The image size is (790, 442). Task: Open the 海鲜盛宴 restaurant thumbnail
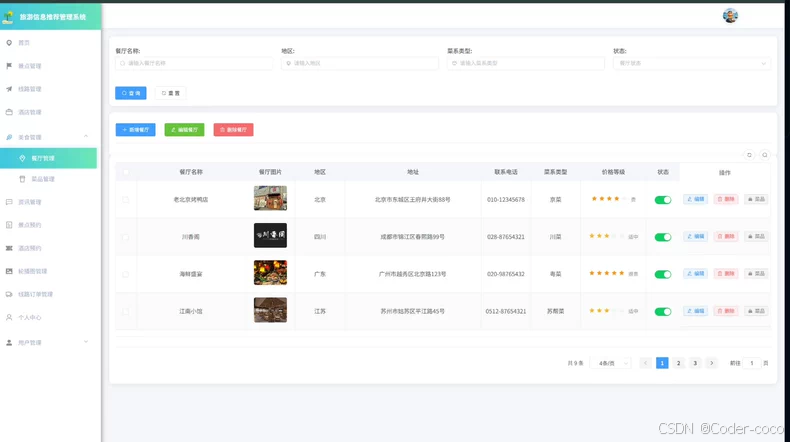coord(270,273)
